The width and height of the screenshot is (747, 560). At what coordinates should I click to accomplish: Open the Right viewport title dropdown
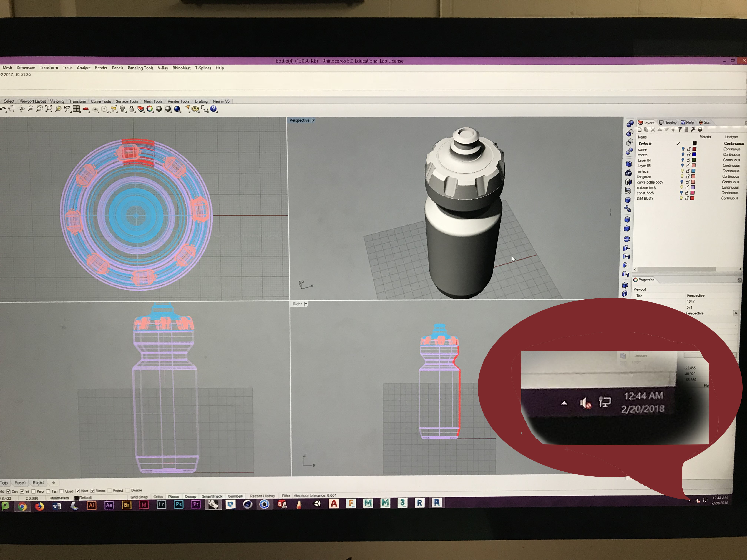pyautogui.click(x=306, y=304)
